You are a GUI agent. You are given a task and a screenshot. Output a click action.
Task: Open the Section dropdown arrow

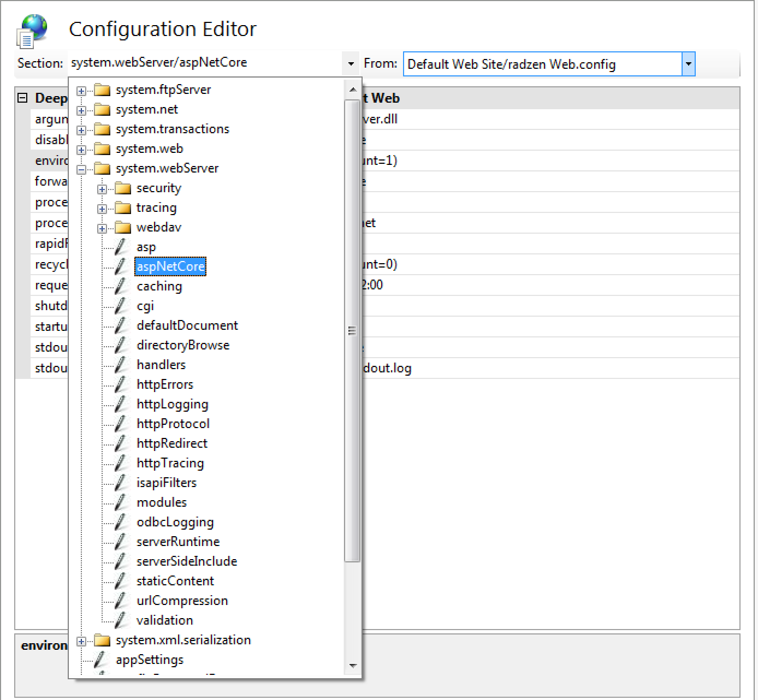pyautogui.click(x=351, y=64)
